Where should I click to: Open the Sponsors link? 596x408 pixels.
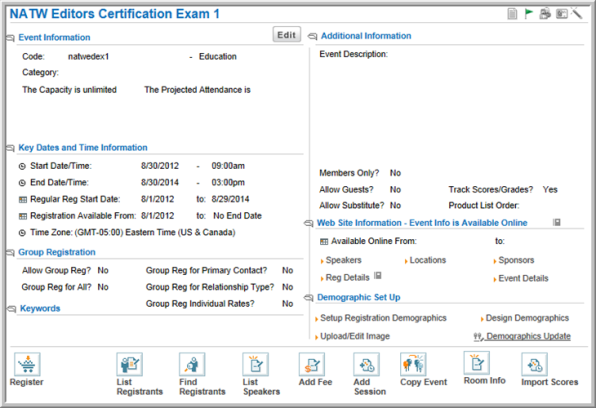(516, 260)
